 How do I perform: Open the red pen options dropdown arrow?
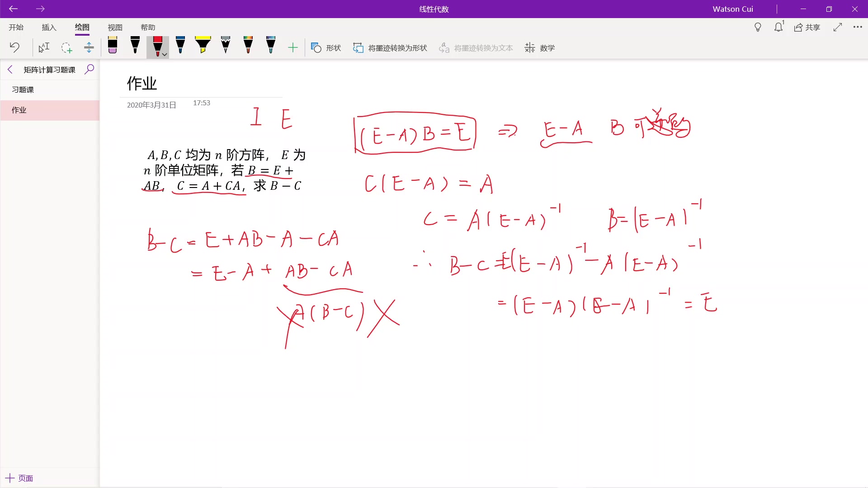(165, 54)
